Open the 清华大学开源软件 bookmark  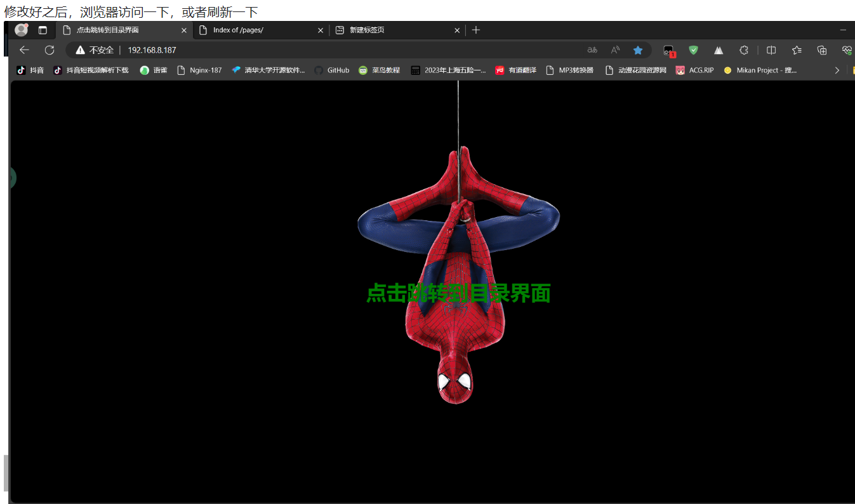[x=268, y=70]
